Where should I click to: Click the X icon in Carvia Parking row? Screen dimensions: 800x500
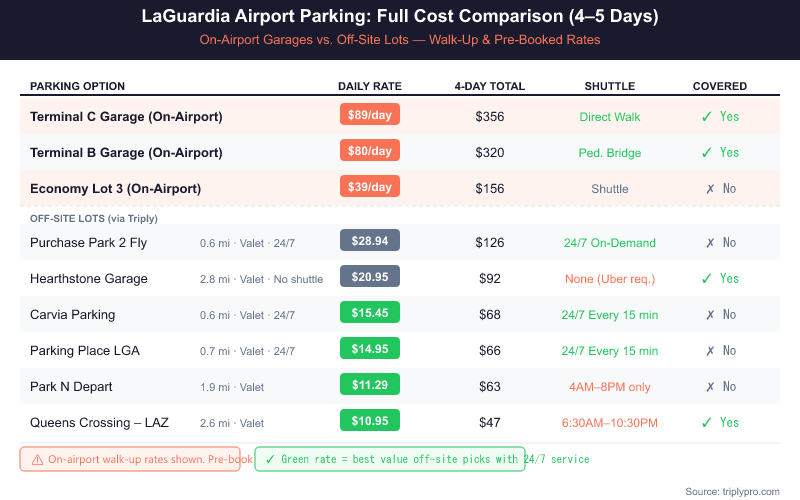click(x=707, y=315)
